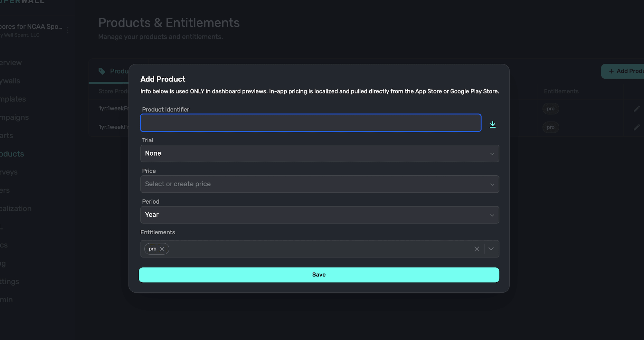Click the pencil edit icon for first product
The width and height of the screenshot is (644, 340).
pyautogui.click(x=636, y=109)
